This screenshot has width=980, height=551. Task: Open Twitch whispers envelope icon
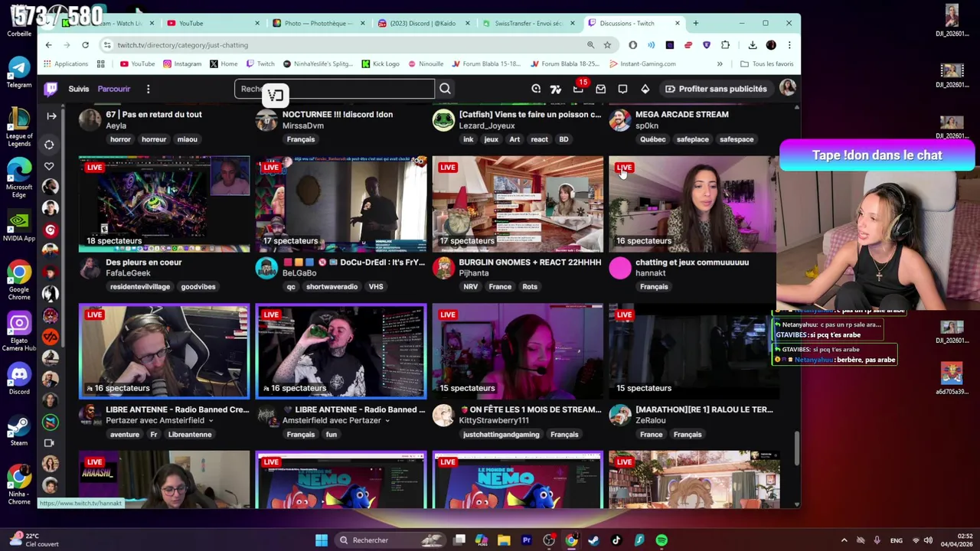point(600,89)
